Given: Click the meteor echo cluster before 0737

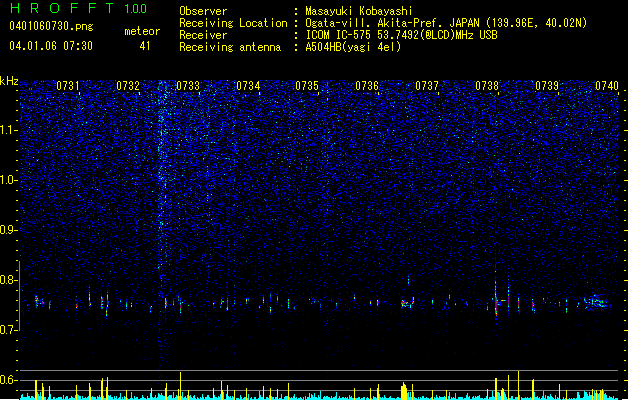Looking at the screenshot, I should pos(408,303).
